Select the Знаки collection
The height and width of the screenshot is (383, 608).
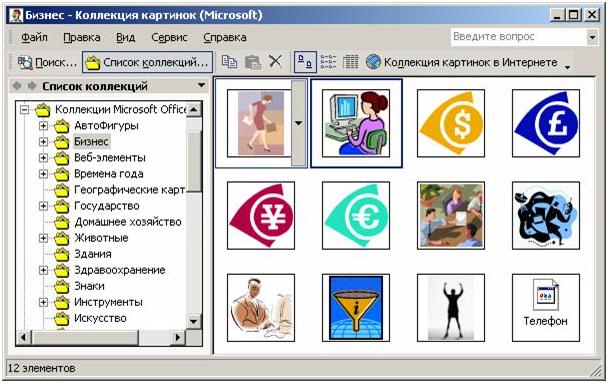(89, 286)
